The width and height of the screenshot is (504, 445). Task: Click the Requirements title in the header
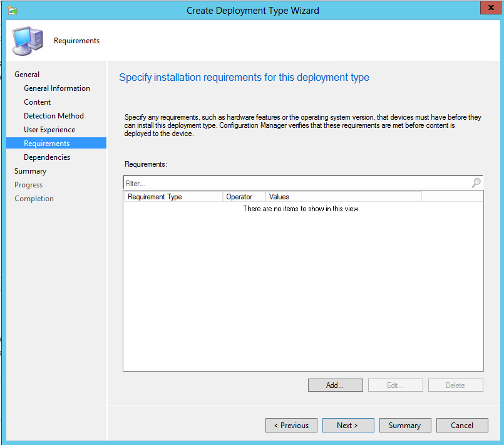[76, 41]
